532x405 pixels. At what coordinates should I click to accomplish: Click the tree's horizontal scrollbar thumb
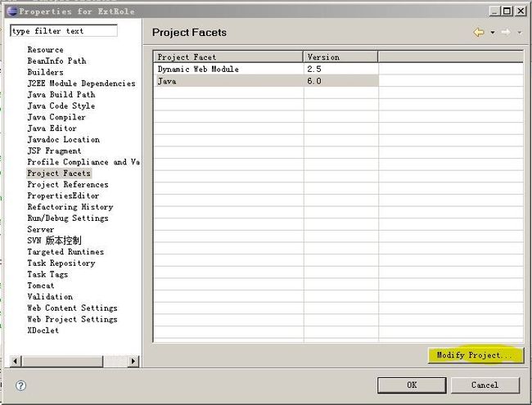pos(62,362)
